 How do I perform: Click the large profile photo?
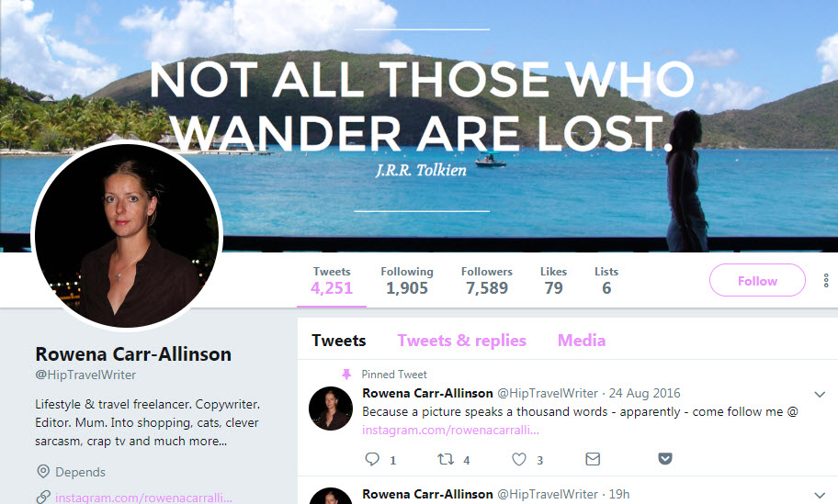[x=127, y=236]
